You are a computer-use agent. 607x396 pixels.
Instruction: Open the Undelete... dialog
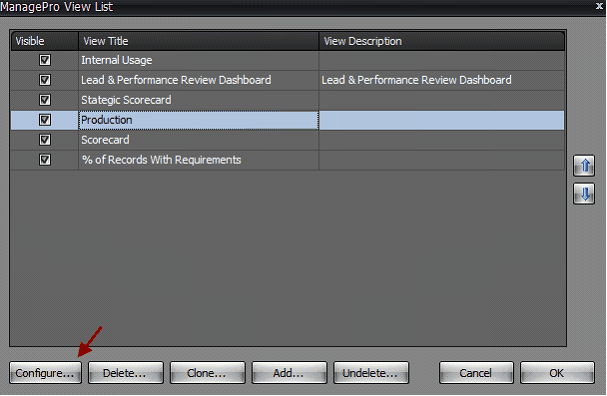click(371, 373)
